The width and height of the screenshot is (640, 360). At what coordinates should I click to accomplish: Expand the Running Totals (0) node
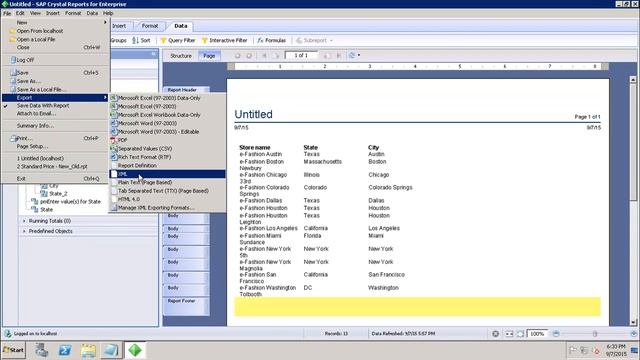tap(24, 221)
